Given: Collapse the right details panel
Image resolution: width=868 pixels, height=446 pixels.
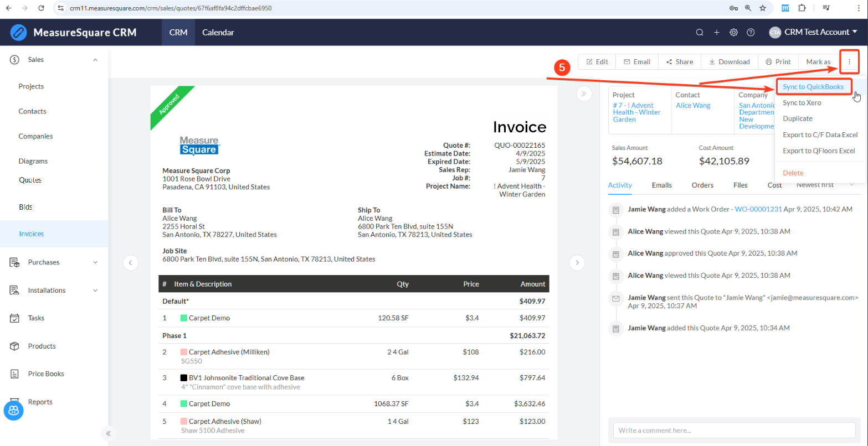Looking at the screenshot, I should 584,94.
